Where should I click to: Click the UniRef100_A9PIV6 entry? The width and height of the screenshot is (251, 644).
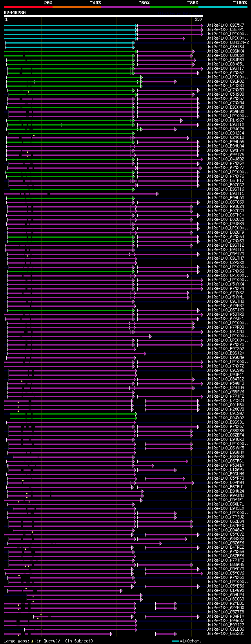pyautogui.click(x=225, y=155)
